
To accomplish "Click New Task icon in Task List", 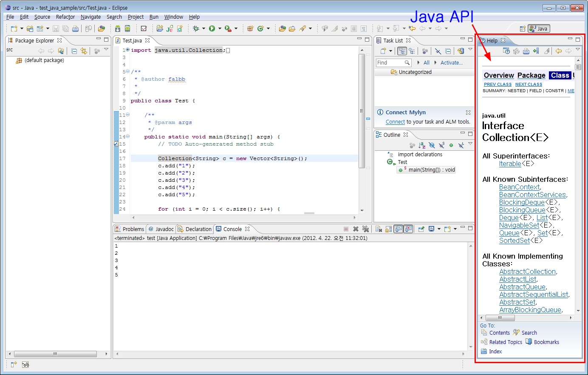I will [383, 51].
